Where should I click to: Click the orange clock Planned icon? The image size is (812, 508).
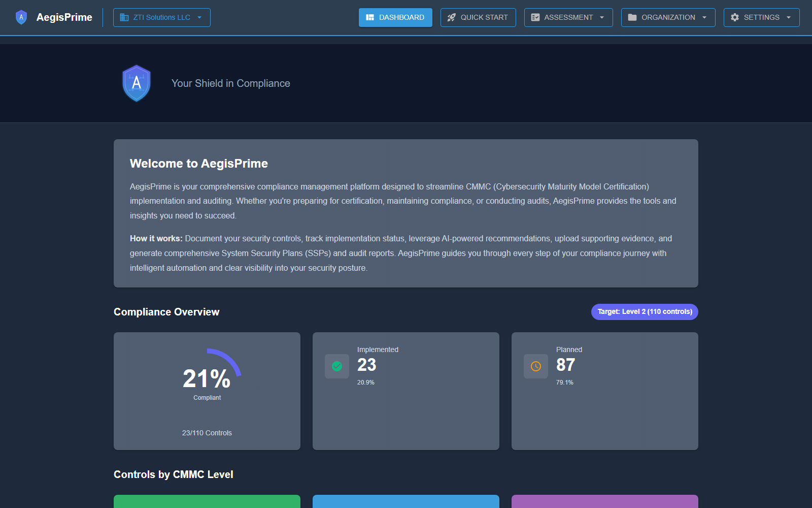(x=535, y=366)
